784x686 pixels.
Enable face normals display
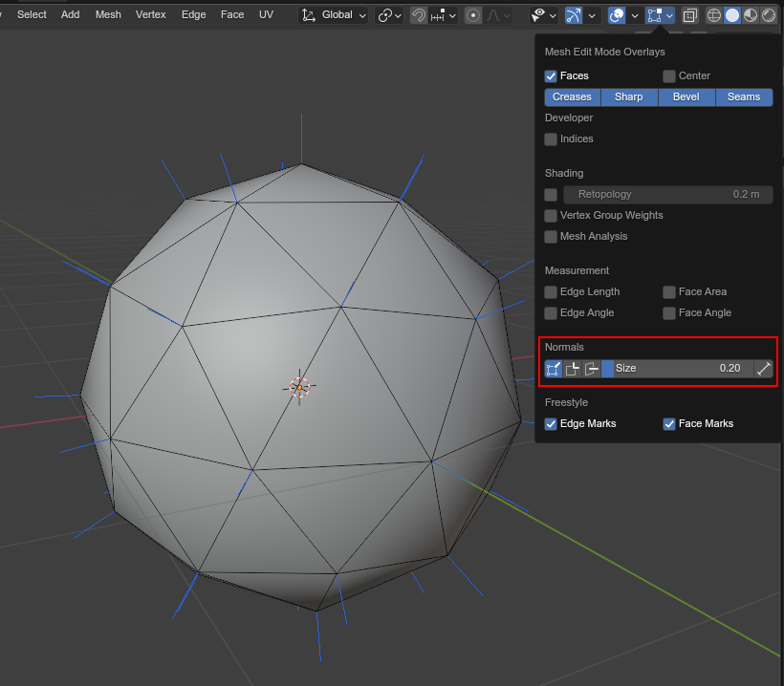pos(592,369)
